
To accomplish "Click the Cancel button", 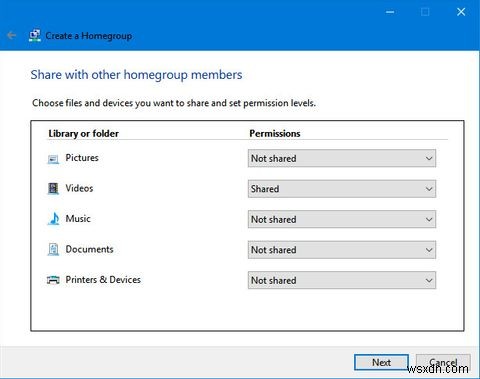I will 443,362.
